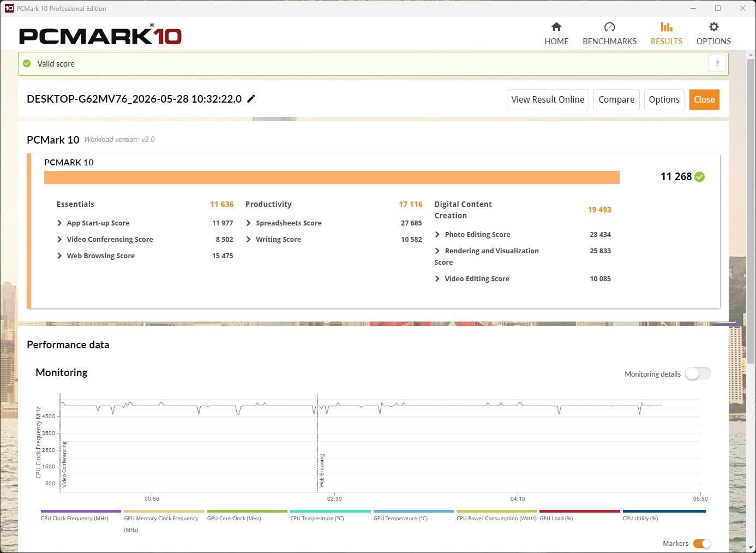
Task: Click the orange PCMARK 10 score bar
Action: tap(332, 177)
